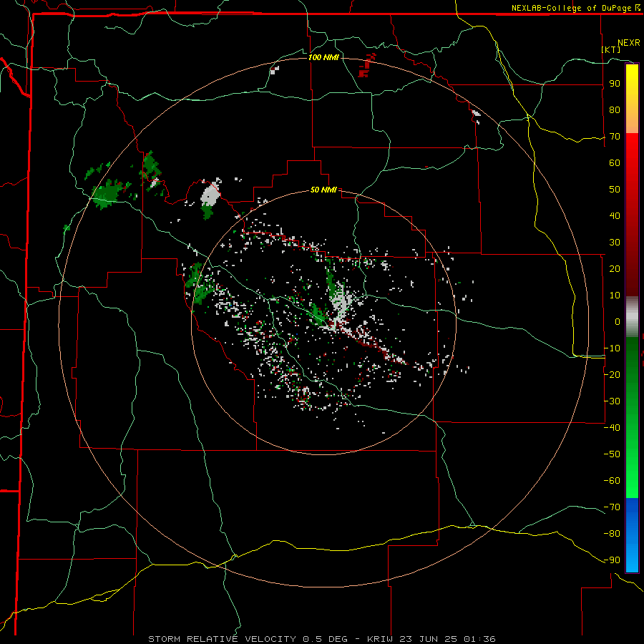644x644 pixels.
Task: Click the 0.5 DEG elevation text in footer
Action: pos(326,639)
